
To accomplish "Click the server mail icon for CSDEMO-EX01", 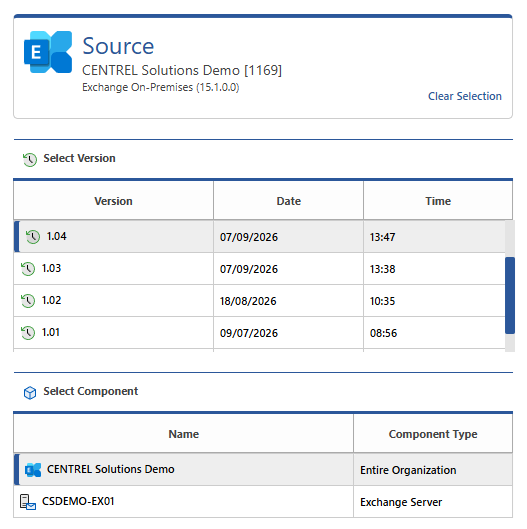I will (28, 502).
